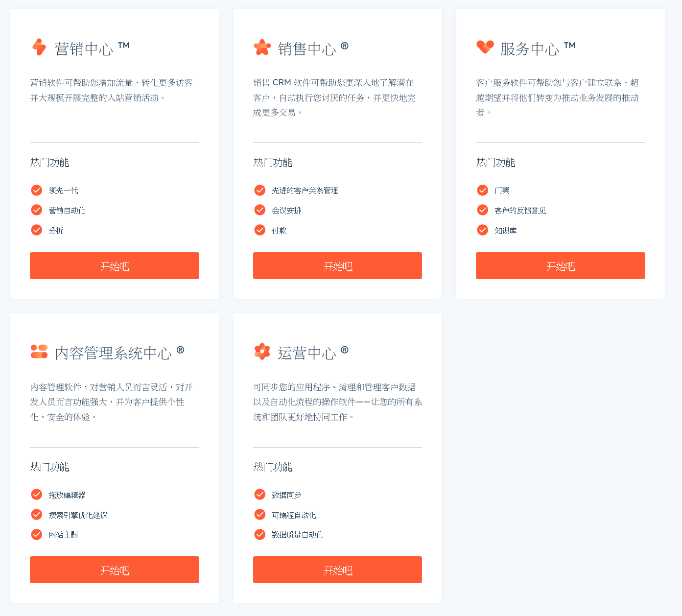Screen dimensions: 682x616
Task: Click the checkmark next to 数据同步
Action: click(x=259, y=495)
